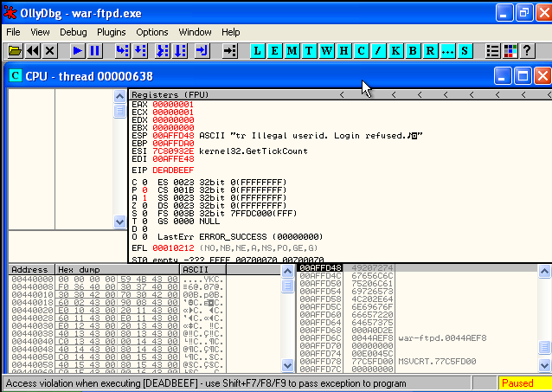Select stack row 00AFFD6C war-ftpd.0044AEF8

(418, 338)
